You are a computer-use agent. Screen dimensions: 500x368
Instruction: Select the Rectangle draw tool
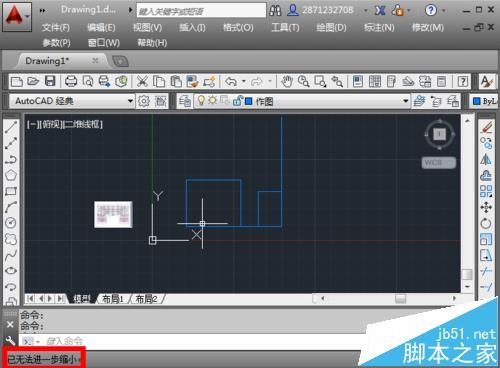tap(11, 191)
